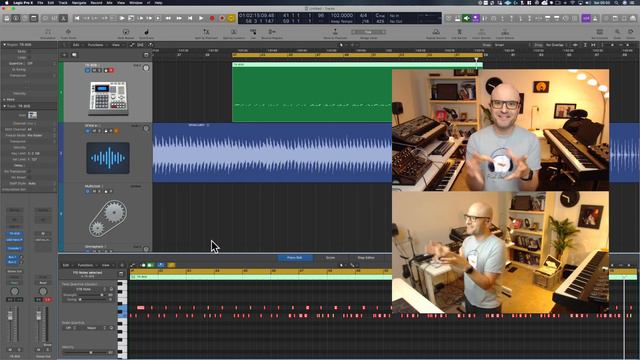Image resolution: width=640 pixels, height=360 pixels.
Task: Open the piano roll Functions menu
Action: click(x=85, y=265)
